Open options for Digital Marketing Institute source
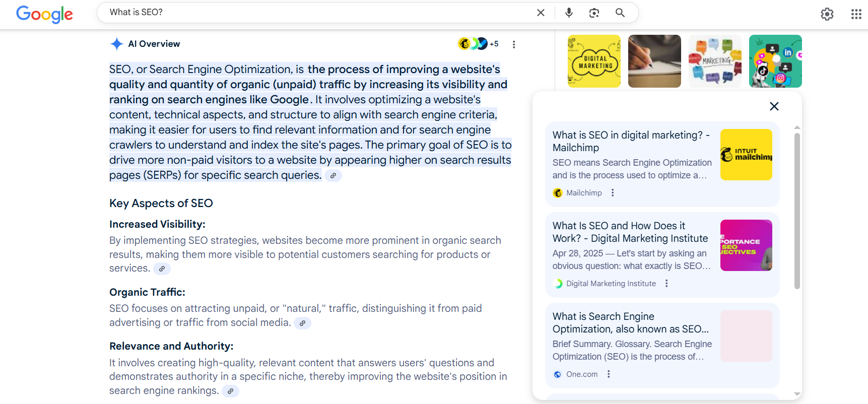The height and width of the screenshot is (404, 868). click(x=666, y=284)
